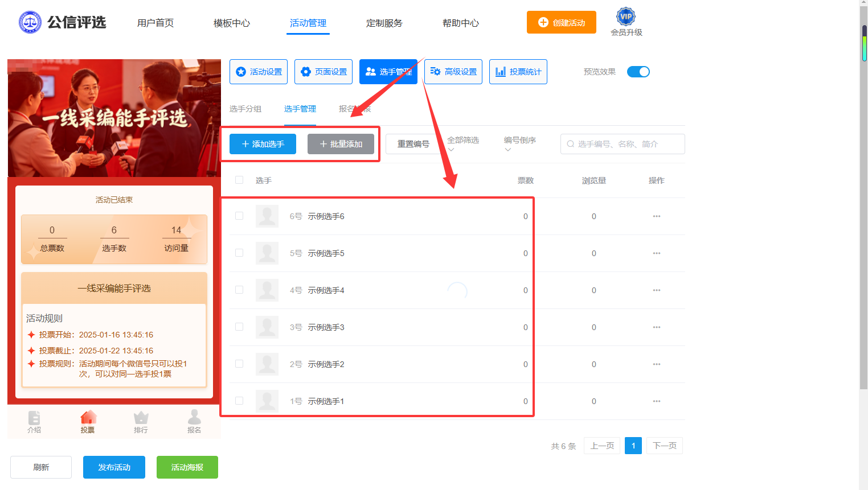Select the 投票 icon in preview footer
Viewport: 868px width, 490px height.
coord(88,418)
